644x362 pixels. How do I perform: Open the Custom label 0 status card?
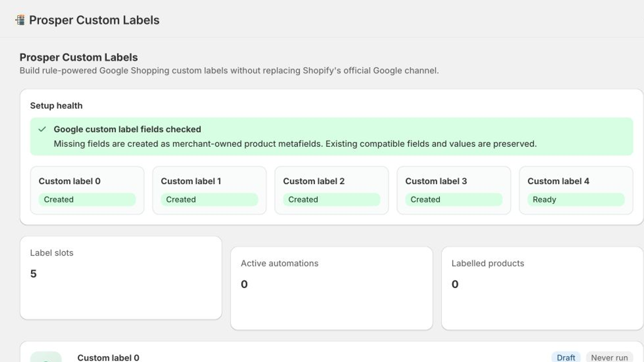[x=87, y=190]
